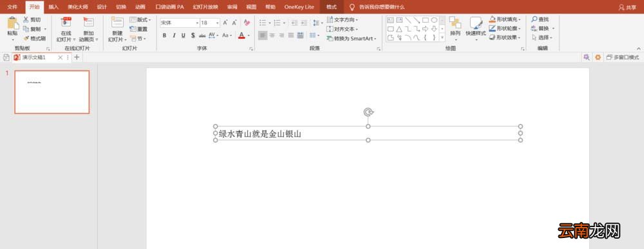
Task: Clear all text formatting icon
Action: point(247,23)
